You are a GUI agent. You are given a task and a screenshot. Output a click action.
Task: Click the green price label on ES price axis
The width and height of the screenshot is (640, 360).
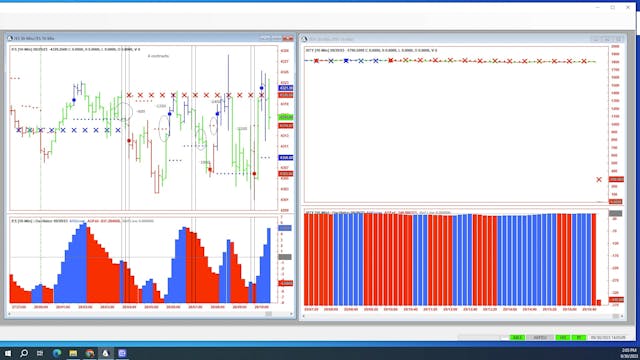coord(286,117)
